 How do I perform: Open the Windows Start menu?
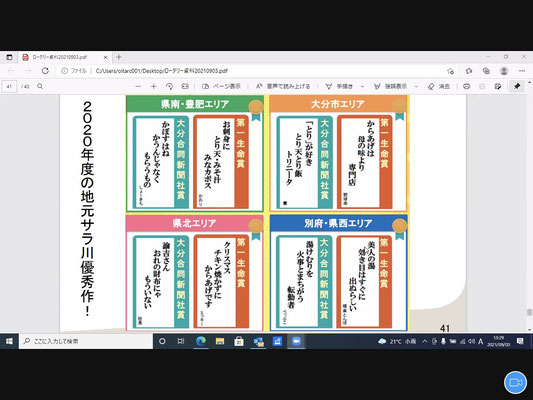click(x=9, y=341)
